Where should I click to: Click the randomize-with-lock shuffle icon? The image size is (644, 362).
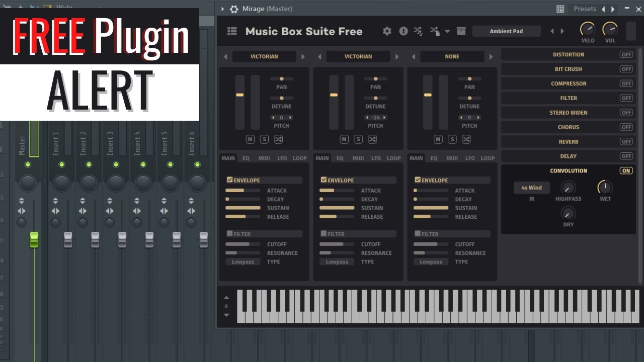point(435,31)
